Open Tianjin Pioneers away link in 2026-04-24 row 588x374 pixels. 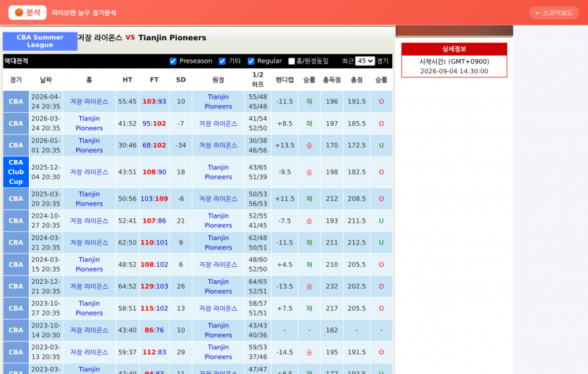click(x=218, y=101)
